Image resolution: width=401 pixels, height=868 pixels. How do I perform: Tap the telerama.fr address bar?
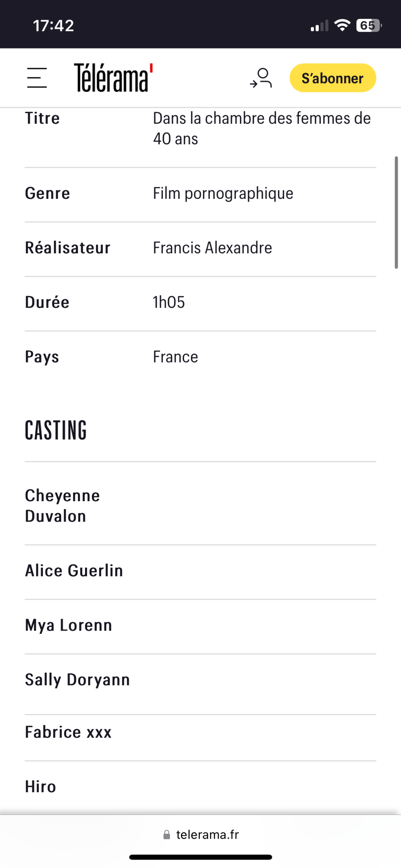coord(200,835)
